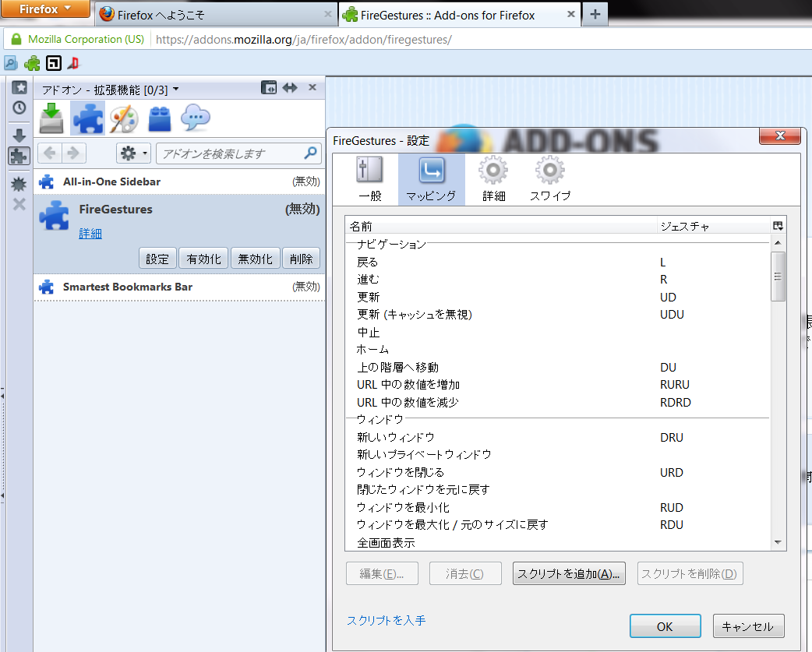Click the スクリプトを追加(A)... button

pyautogui.click(x=569, y=573)
